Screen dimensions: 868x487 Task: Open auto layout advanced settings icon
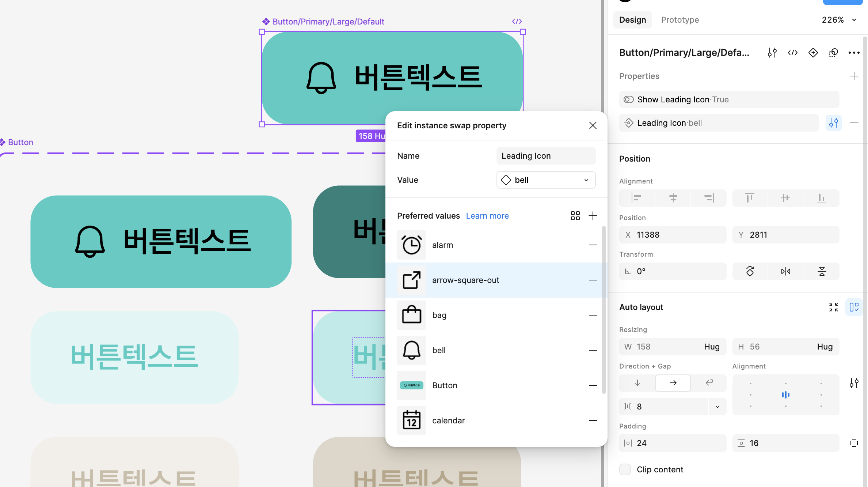click(x=854, y=383)
